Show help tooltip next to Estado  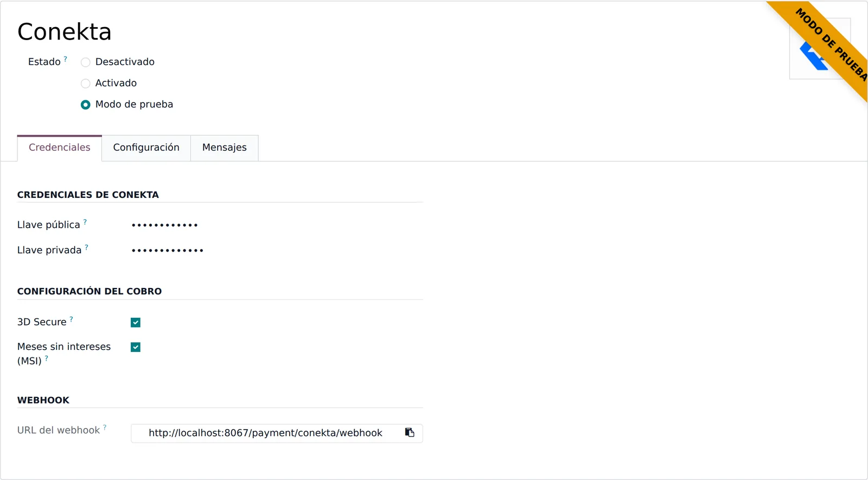coord(66,59)
